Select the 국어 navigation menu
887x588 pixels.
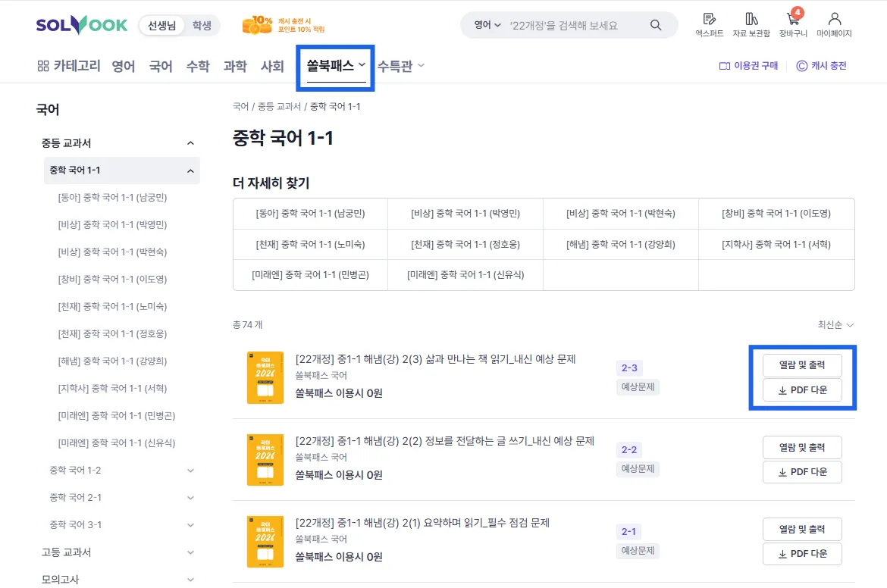[161, 66]
